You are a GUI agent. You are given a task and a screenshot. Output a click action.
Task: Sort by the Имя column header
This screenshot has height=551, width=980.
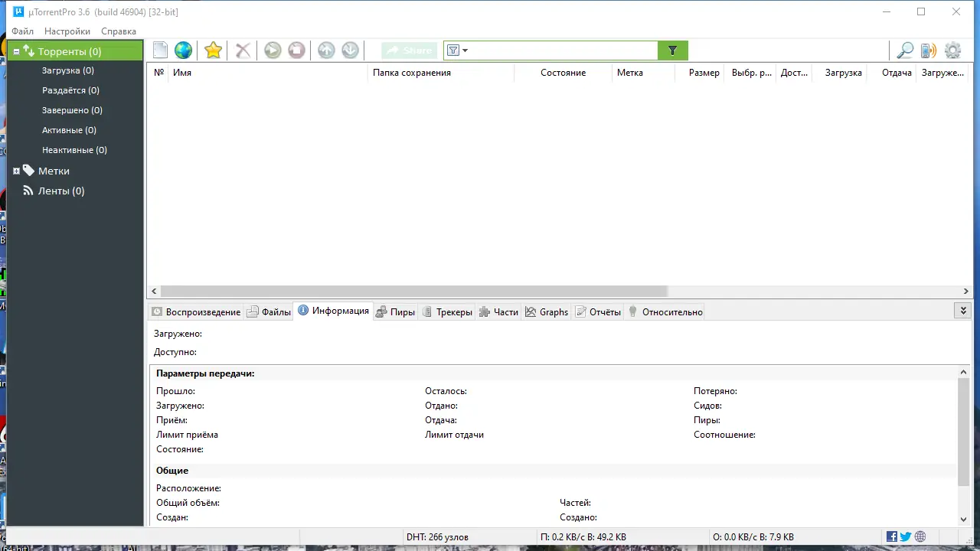(268, 73)
